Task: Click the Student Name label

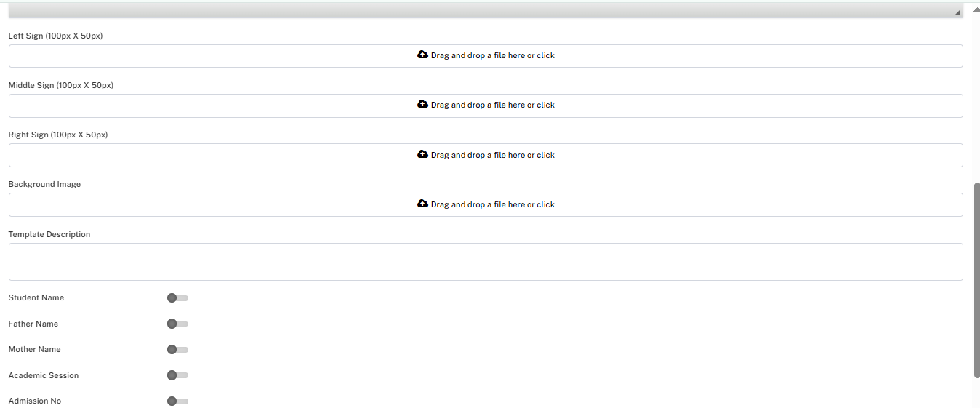Action: tap(36, 297)
